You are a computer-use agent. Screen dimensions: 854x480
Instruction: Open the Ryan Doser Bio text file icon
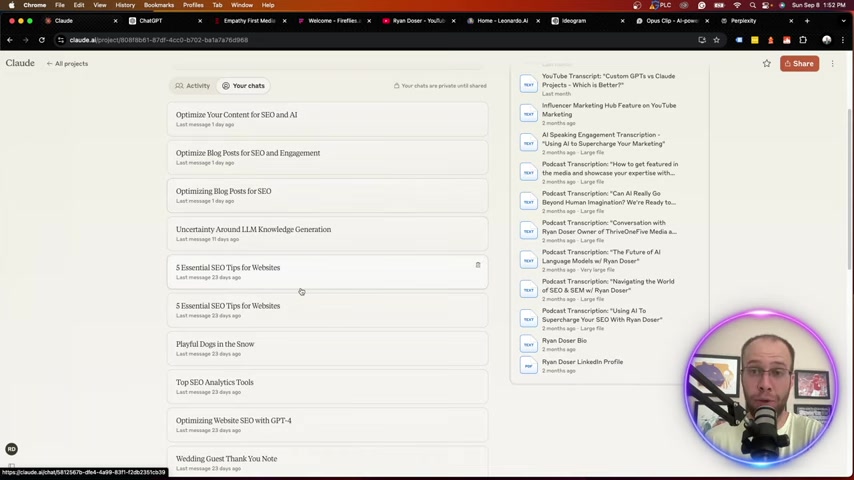[x=528, y=344]
